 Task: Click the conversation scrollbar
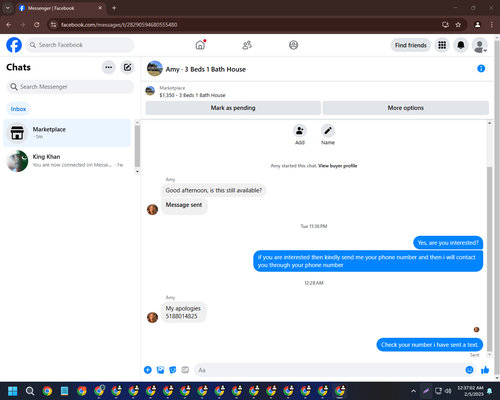point(489,258)
